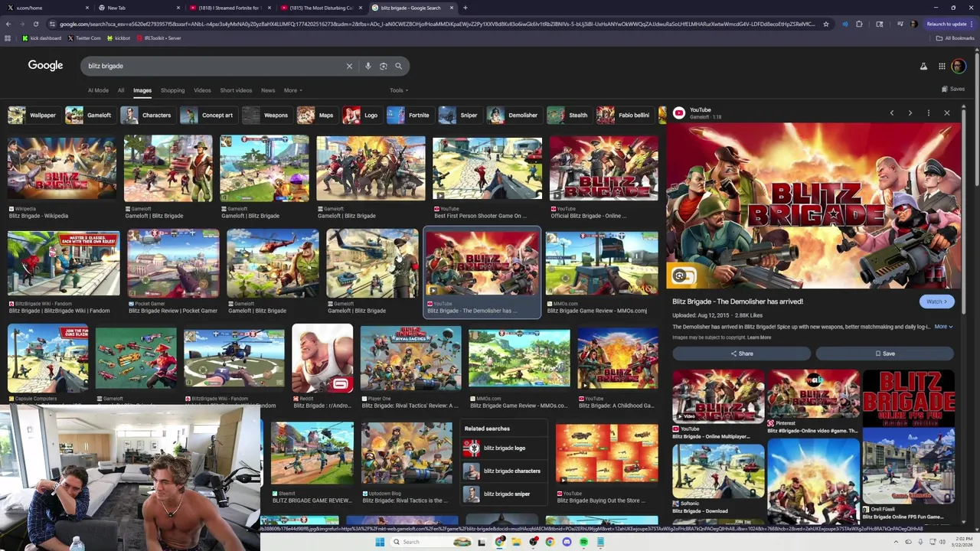Open related search blitz brigade logo

pos(504,448)
